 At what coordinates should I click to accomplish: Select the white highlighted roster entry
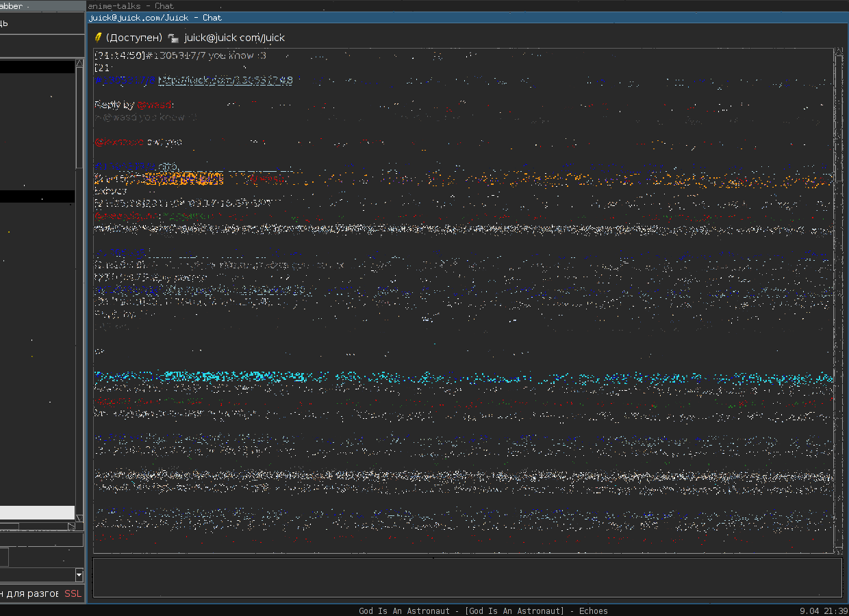coord(37,513)
